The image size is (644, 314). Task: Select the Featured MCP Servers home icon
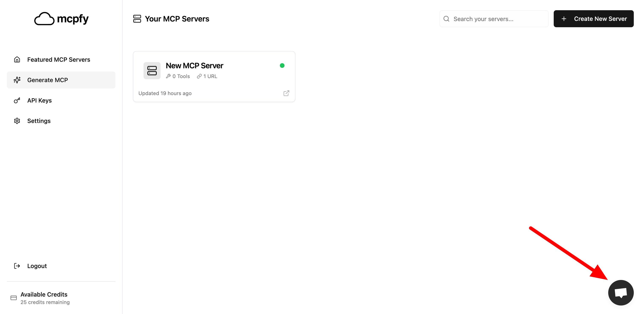pos(17,59)
